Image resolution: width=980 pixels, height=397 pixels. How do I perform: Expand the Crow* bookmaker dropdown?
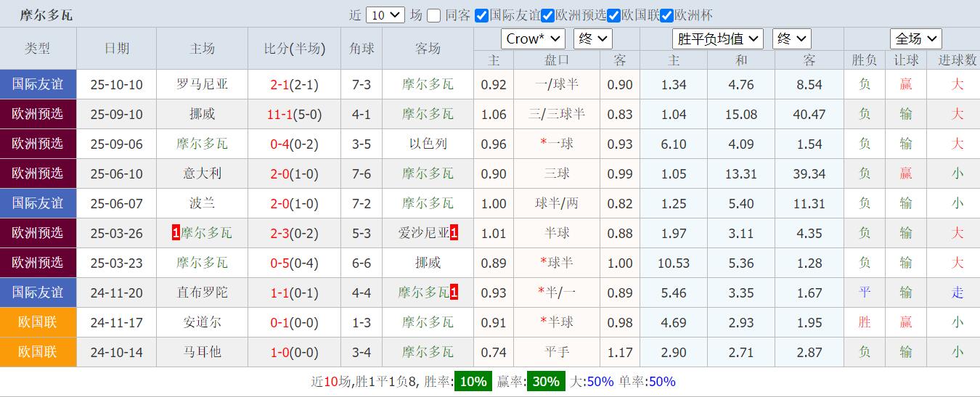[533, 39]
